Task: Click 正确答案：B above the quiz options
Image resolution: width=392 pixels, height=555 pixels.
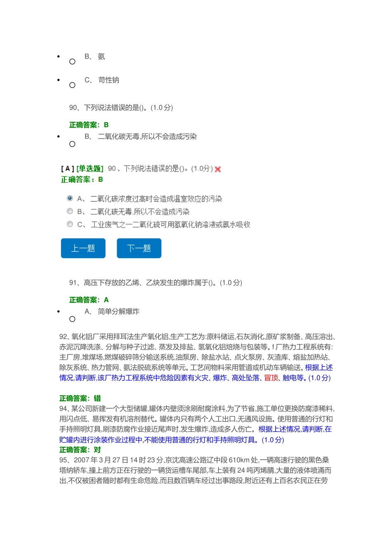Action: pos(82,179)
